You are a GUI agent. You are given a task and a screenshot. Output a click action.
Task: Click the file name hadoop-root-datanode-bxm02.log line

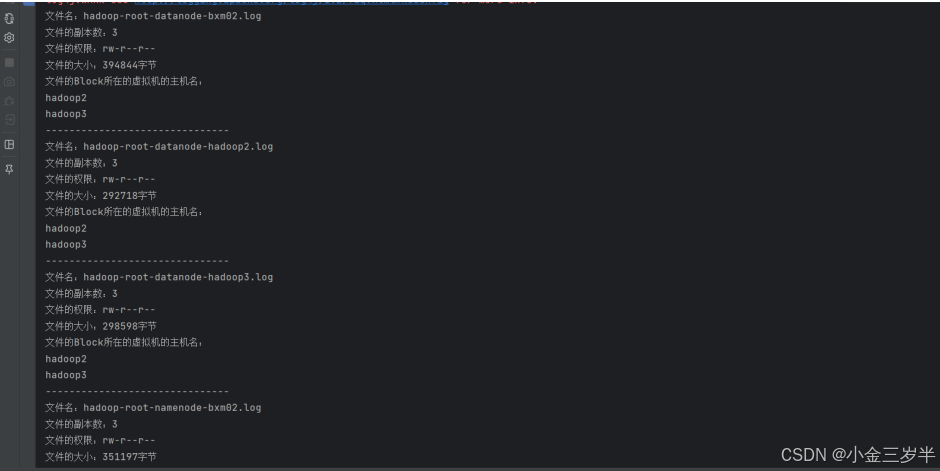coord(153,16)
